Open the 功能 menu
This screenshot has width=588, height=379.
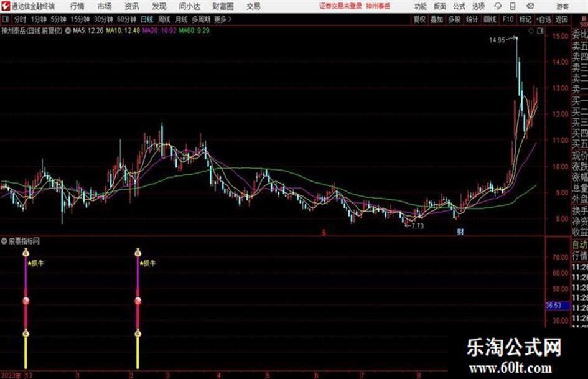pos(421,6)
